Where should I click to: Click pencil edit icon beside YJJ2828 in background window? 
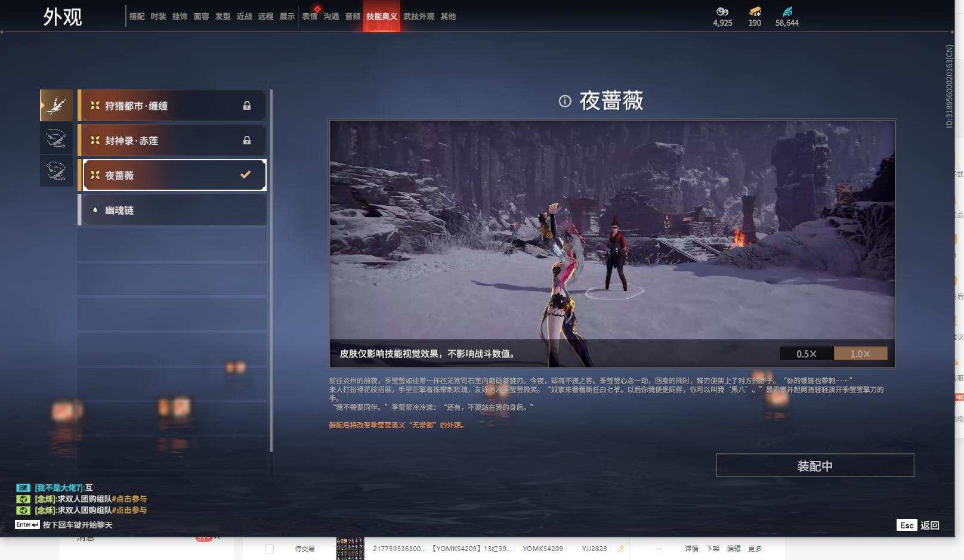coord(620,549)
